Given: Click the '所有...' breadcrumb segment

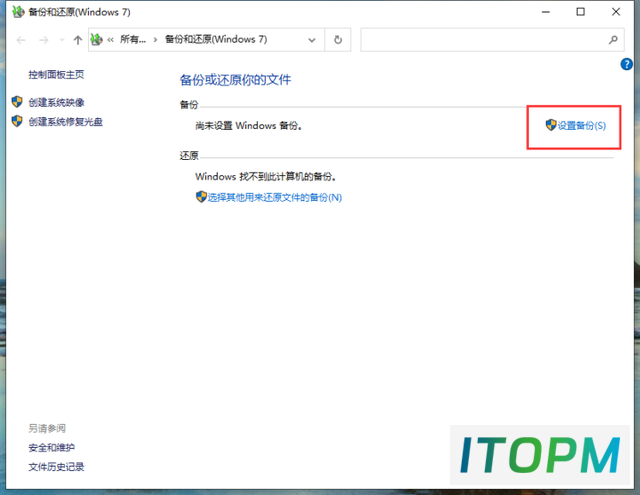Looking at the screenshot, I should 133,40.
